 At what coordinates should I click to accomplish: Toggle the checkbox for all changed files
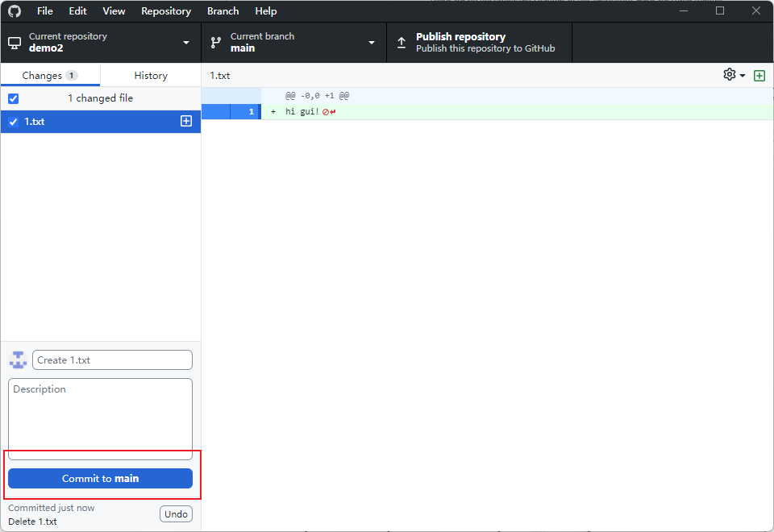click(x=13, y=98)
